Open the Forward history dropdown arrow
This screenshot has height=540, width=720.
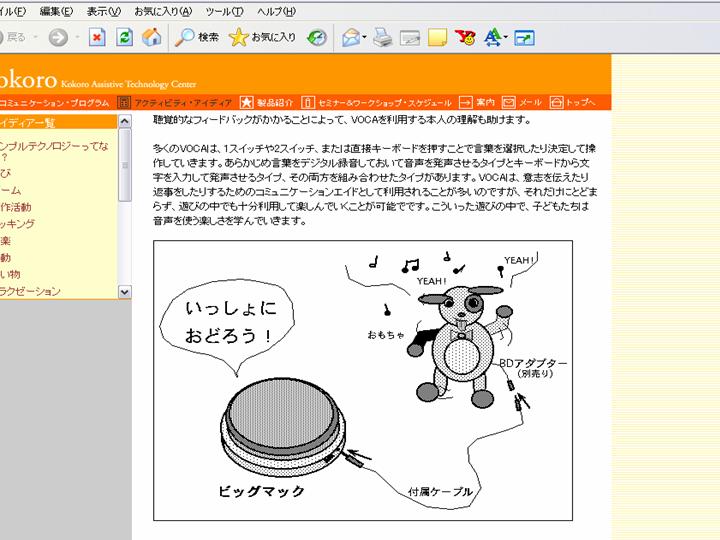pos(78,37)
